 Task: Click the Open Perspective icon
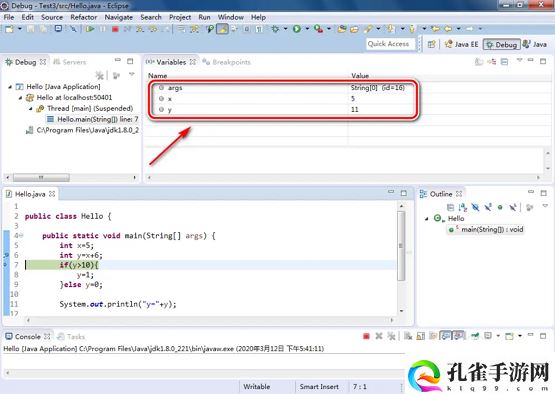(x=431, y=44)
